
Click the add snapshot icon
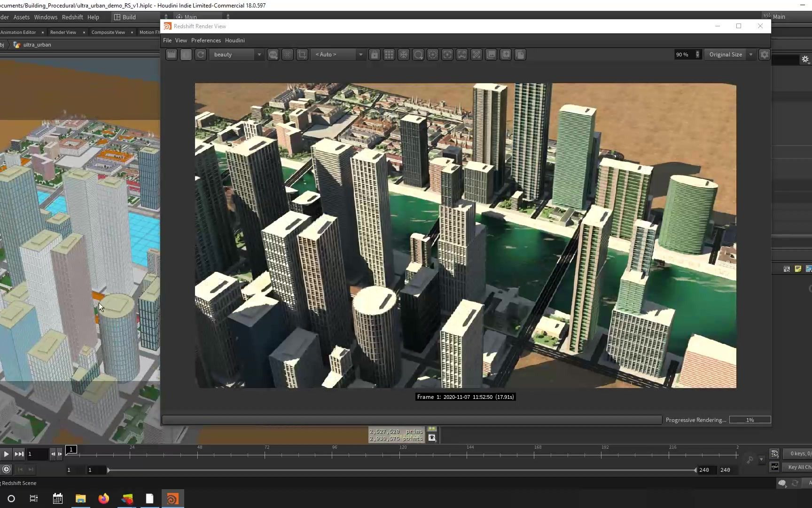pyautogui.click(x=506, y=55)
